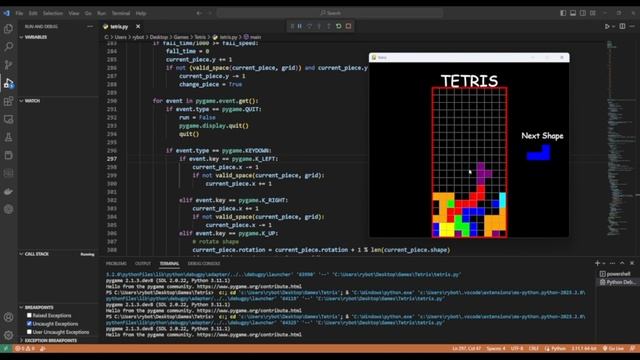Open the Docker whale icon in activity bar
Screen dimensions: 640x360
pos(8,191)
